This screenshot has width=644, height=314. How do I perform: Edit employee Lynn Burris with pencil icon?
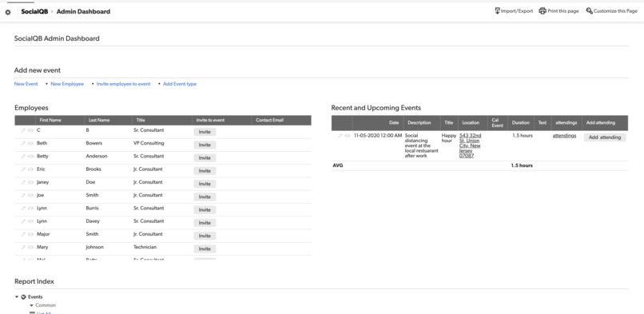pyautogui.click(x=23, y=208)
